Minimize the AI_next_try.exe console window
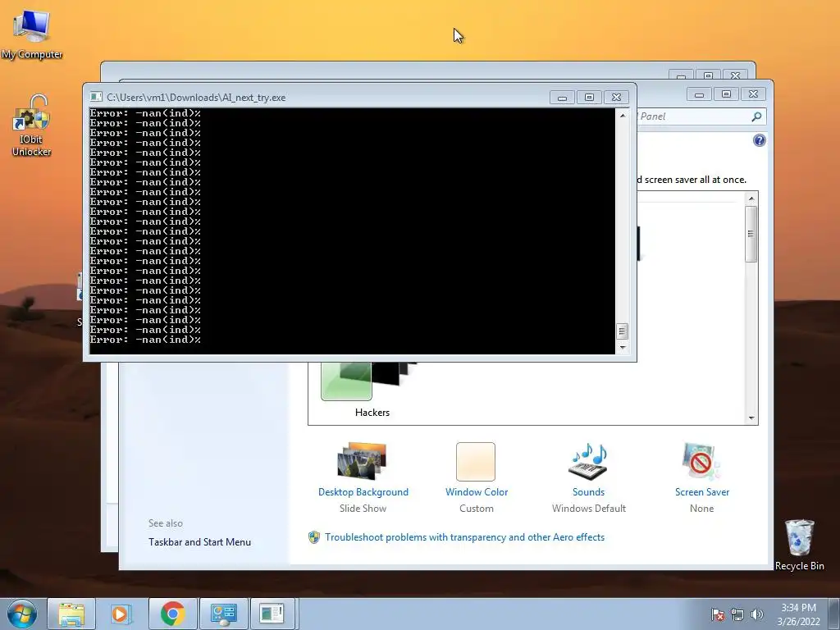Image resolution: width=840 pixels, height=630 pixels. point(562,98)
